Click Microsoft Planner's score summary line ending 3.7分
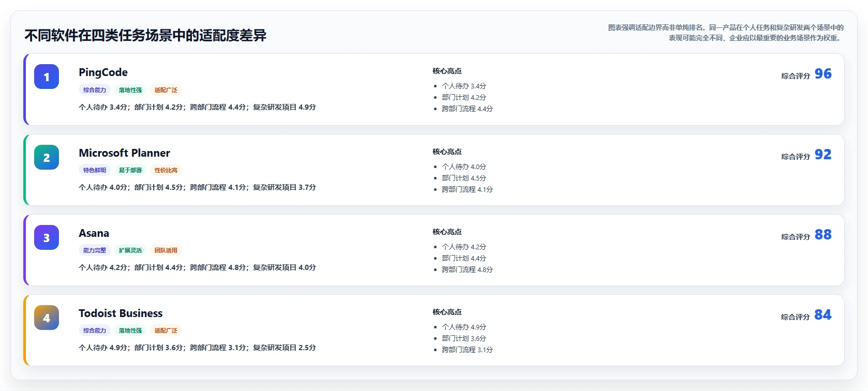 [197, 187]
